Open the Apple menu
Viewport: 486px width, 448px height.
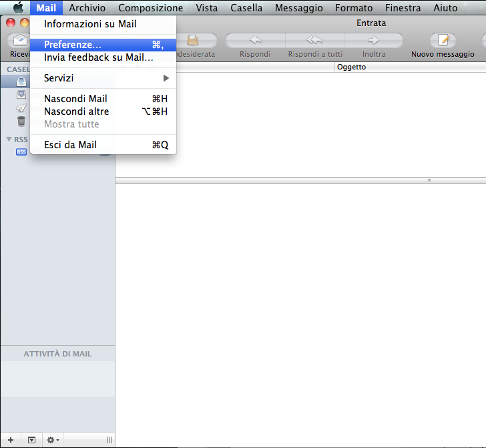18,8
